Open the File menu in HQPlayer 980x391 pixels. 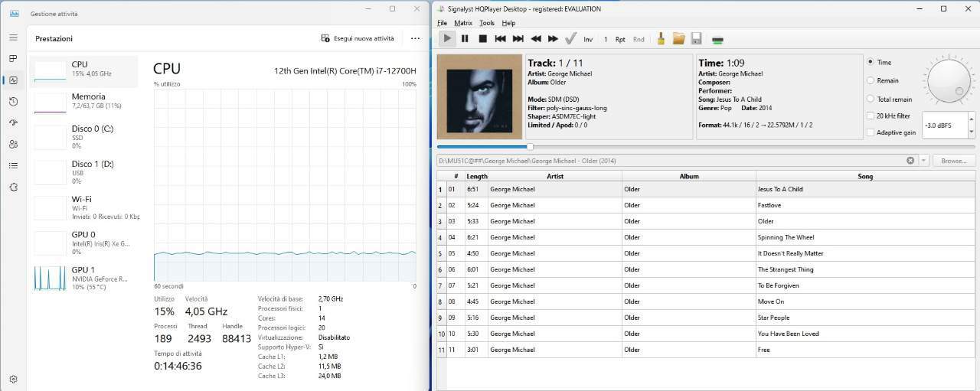[442, 23]
